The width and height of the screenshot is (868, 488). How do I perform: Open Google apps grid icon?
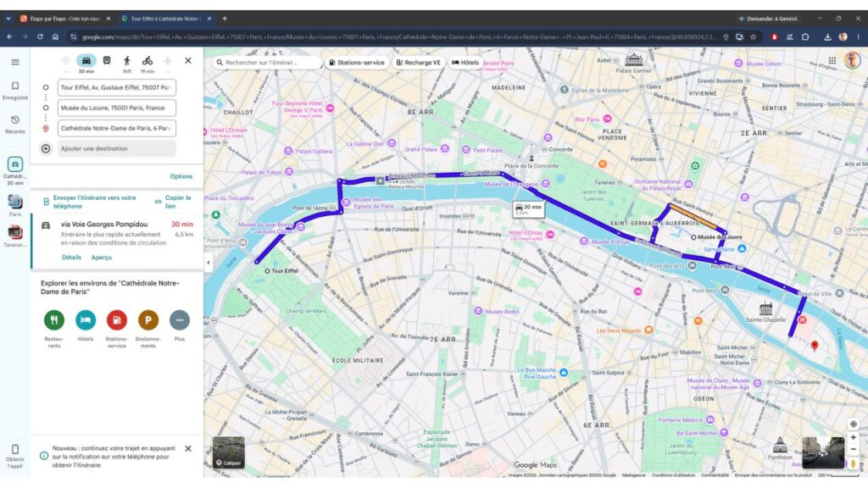pos(832,60)
